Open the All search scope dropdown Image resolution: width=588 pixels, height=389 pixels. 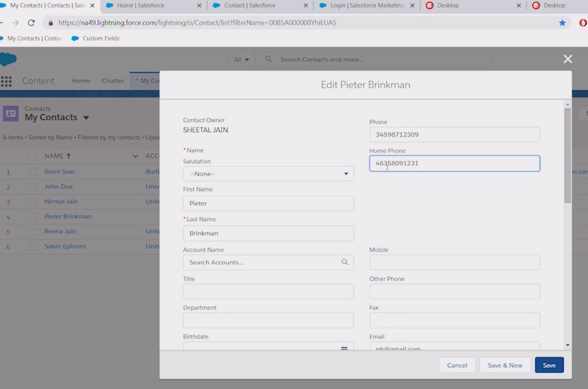(241, 59)
